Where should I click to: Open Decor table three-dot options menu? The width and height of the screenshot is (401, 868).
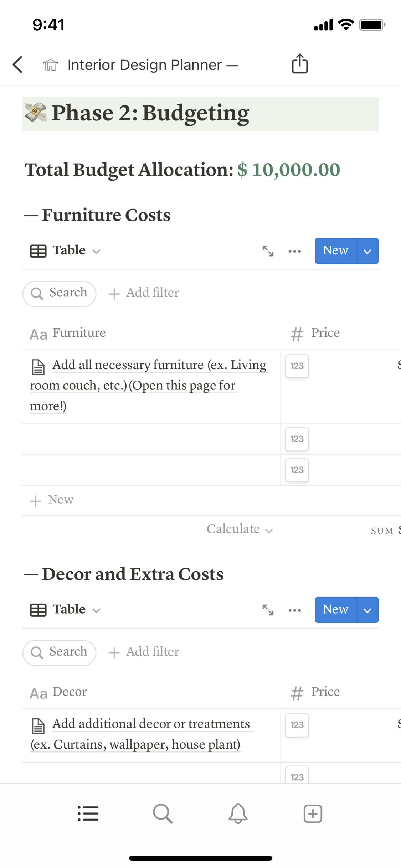294,610
